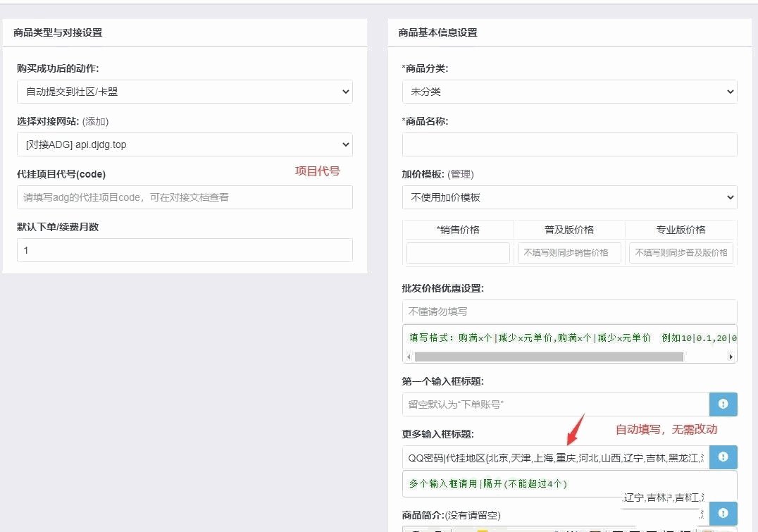Open the 商品分类 dropdown
758x532 pixels.
click(569, 92)
